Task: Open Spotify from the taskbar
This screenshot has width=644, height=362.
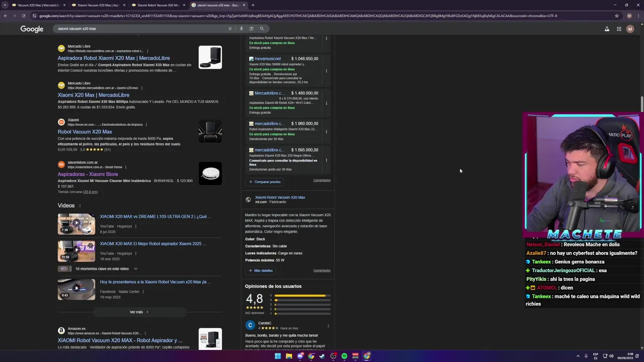Action: coord(344,356)
